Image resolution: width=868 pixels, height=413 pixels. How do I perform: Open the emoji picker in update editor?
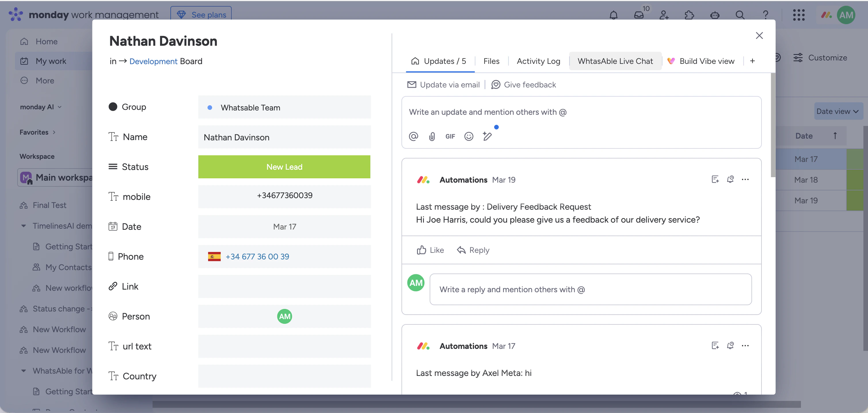pyautogui.click(x=469, y=136)
